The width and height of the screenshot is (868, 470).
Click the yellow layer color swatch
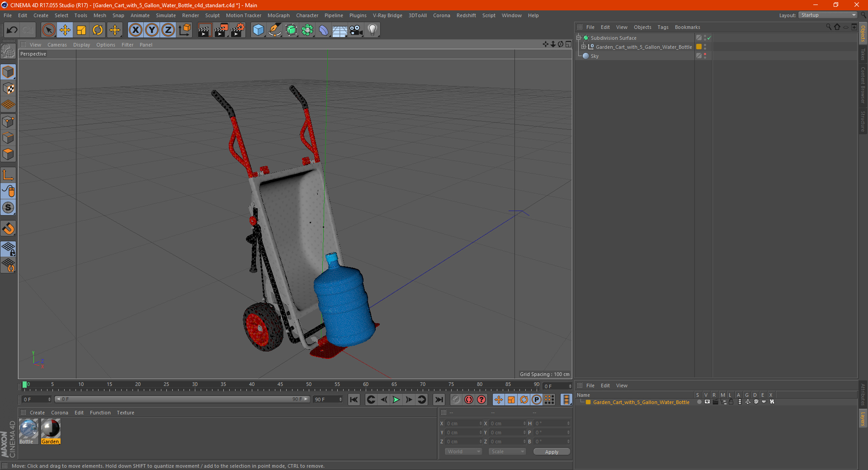[x=699, y=47]
